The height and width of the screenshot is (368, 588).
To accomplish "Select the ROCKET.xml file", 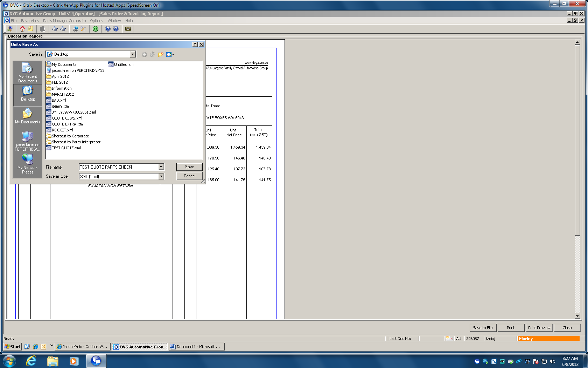I will [60, 130].
